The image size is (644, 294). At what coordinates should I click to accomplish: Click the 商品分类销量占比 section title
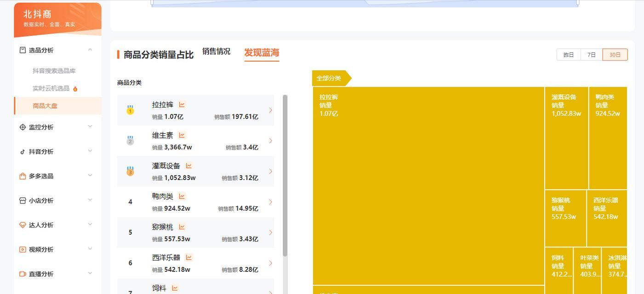159,55
